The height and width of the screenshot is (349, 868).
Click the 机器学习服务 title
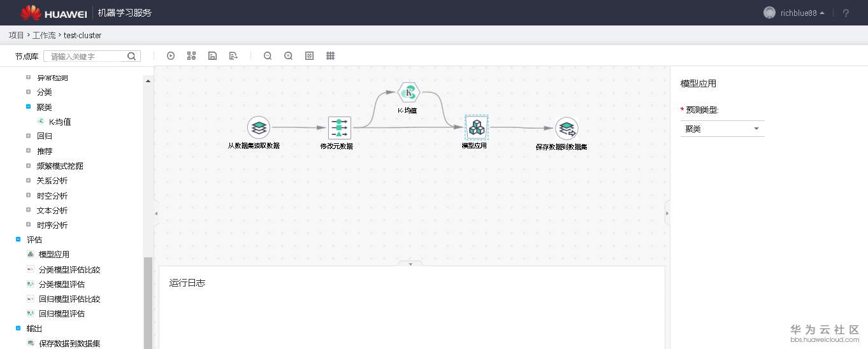(125, 13)
